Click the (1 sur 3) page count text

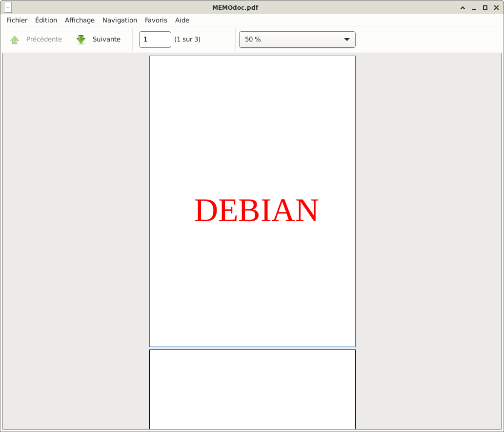[x=187, y=39]
